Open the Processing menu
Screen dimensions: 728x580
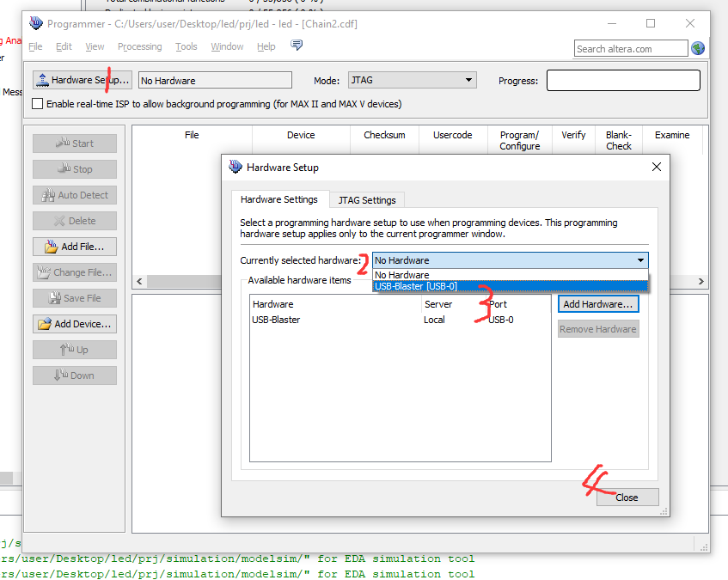coord(140,46)
